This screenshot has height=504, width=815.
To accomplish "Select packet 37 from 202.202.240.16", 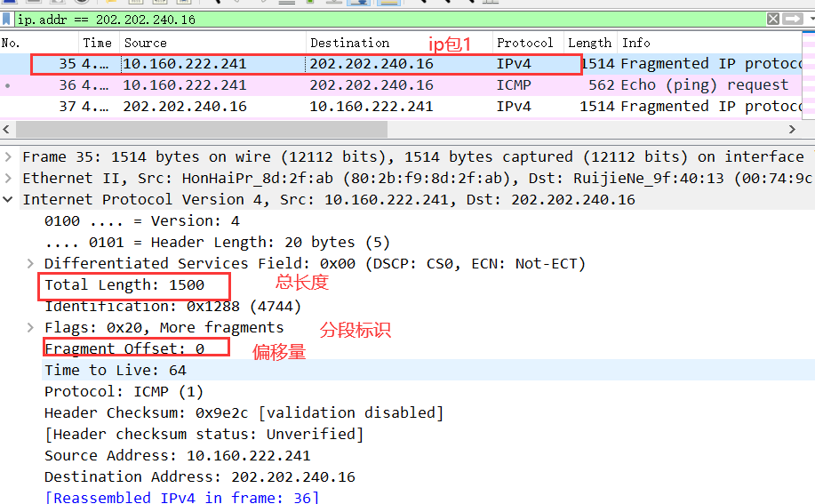I will click(401, 107).
